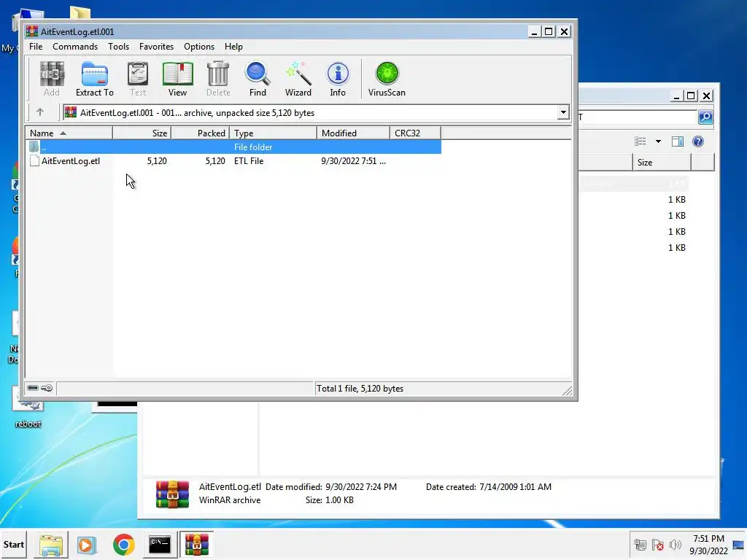747x560 pixels.
Task: Click Date modified 9/30/2022 7:24 PM value
Action: [361, 486]
